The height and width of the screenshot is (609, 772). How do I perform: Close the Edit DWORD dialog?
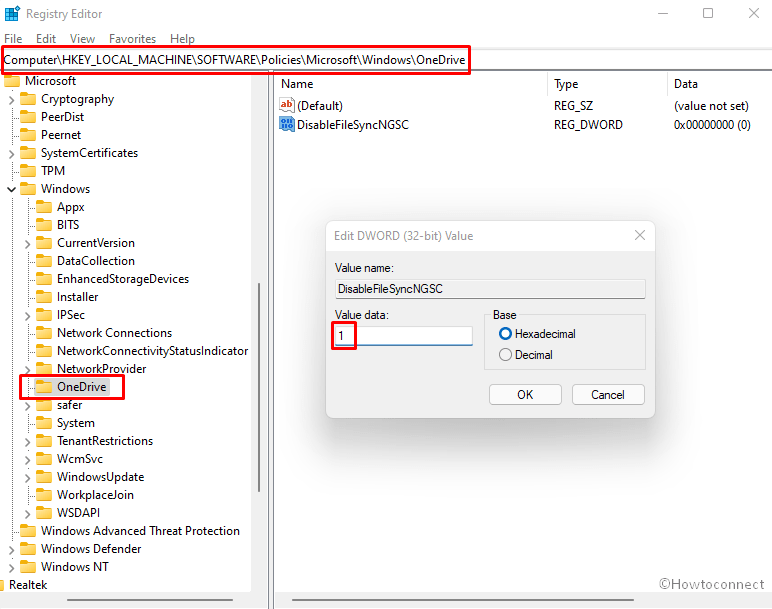(640, 235)
